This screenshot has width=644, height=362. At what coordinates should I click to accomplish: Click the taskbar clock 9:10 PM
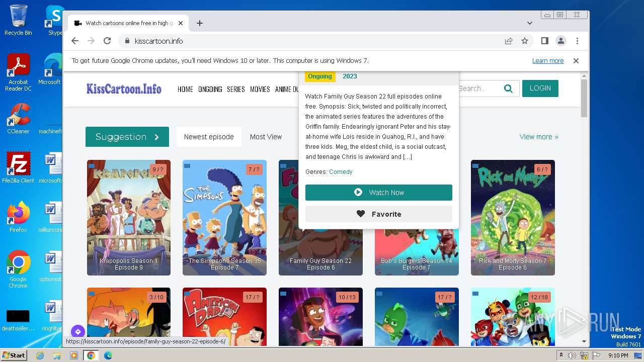click(x=618, y=355)
